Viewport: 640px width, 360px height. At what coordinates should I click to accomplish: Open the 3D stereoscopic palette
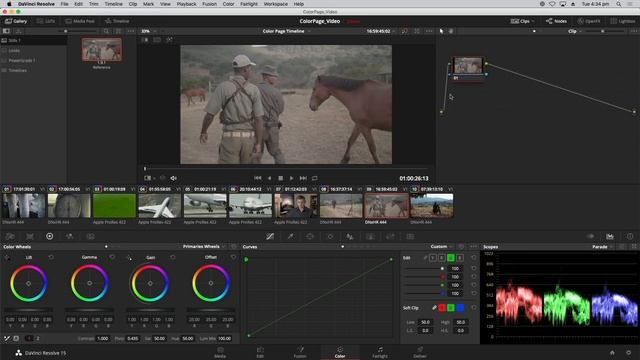[410, 236]
